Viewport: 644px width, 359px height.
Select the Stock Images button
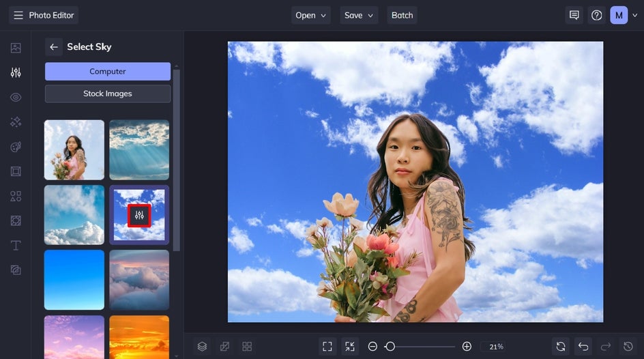108,94
